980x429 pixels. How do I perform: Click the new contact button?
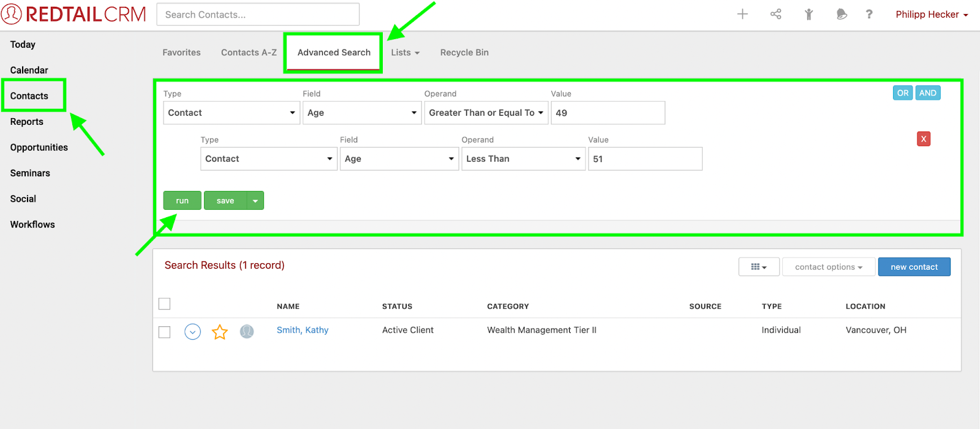pos(914,267)
